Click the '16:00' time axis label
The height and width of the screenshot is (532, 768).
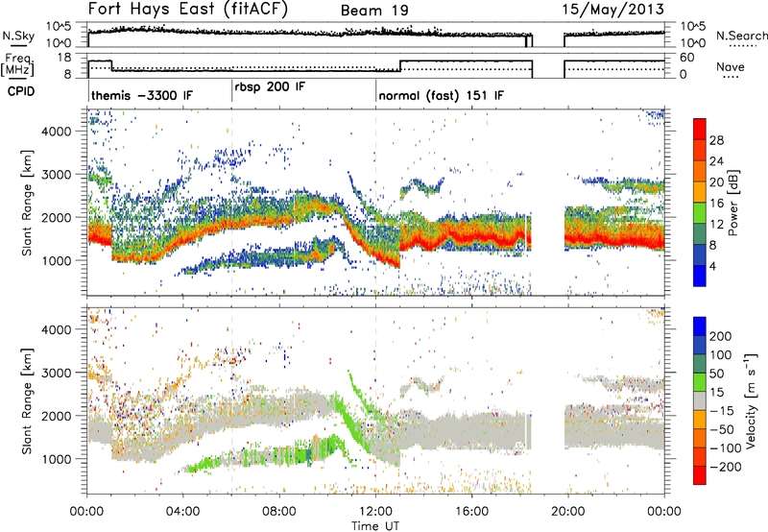pyautogui.click(x=471, y=512)
